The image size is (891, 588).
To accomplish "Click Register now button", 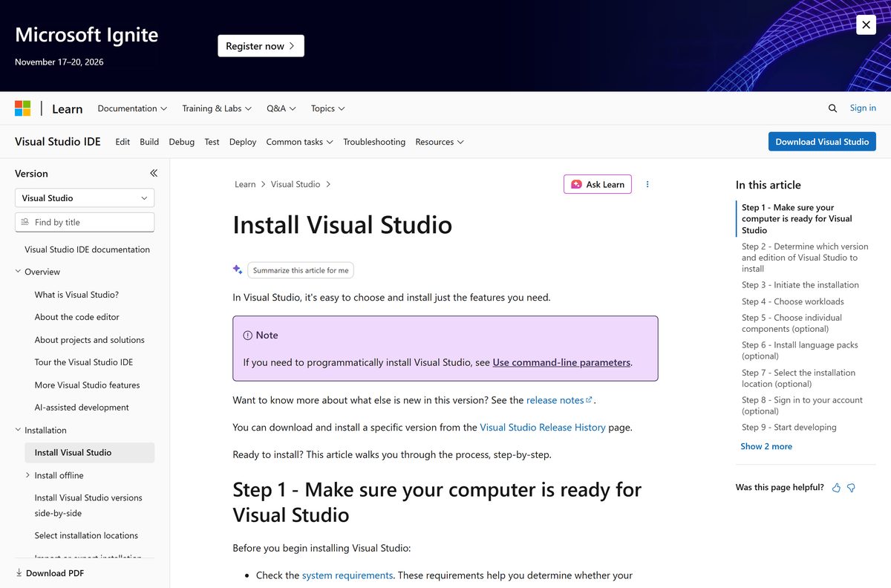I will [261, 46].
